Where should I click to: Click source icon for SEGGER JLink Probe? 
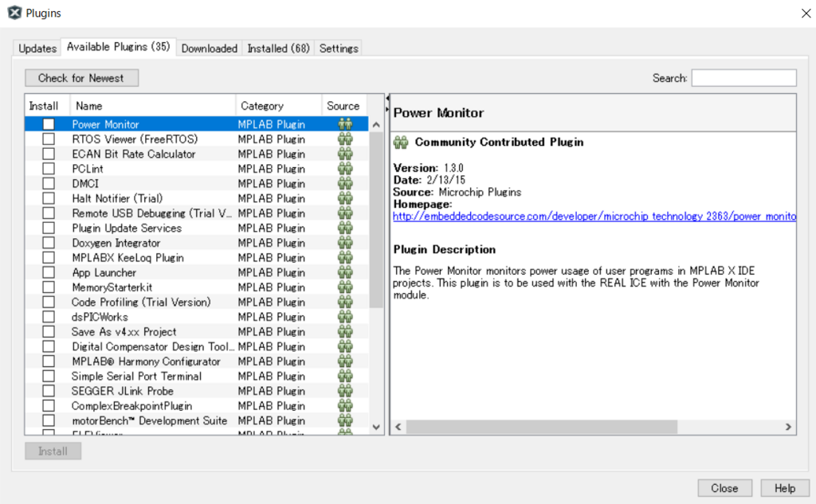point(345,391)
